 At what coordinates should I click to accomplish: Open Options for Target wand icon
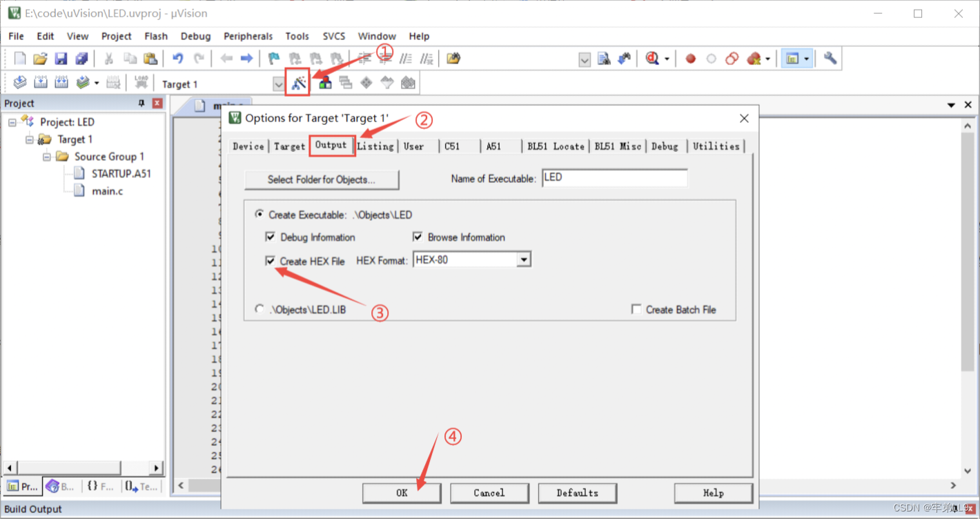pos(298,84)
